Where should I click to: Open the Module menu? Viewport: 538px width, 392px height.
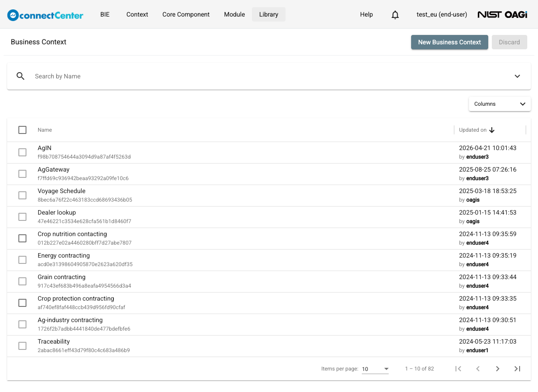pyautogui.click(x=234, y=14)
